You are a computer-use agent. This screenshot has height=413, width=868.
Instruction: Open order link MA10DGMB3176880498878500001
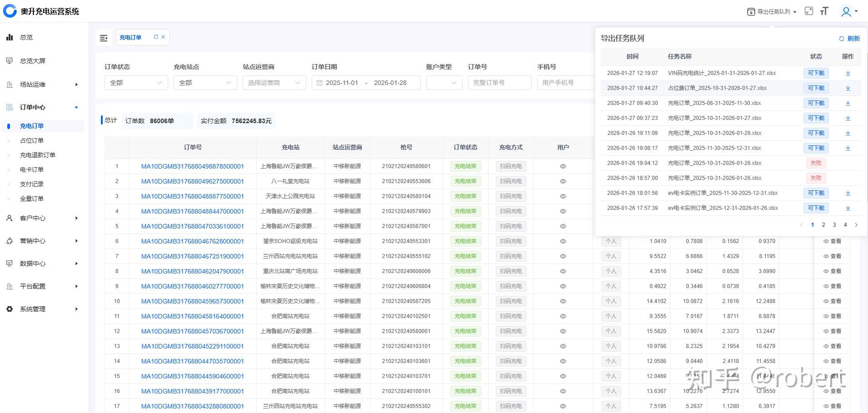pyautogui.click(x=192, y=166)
